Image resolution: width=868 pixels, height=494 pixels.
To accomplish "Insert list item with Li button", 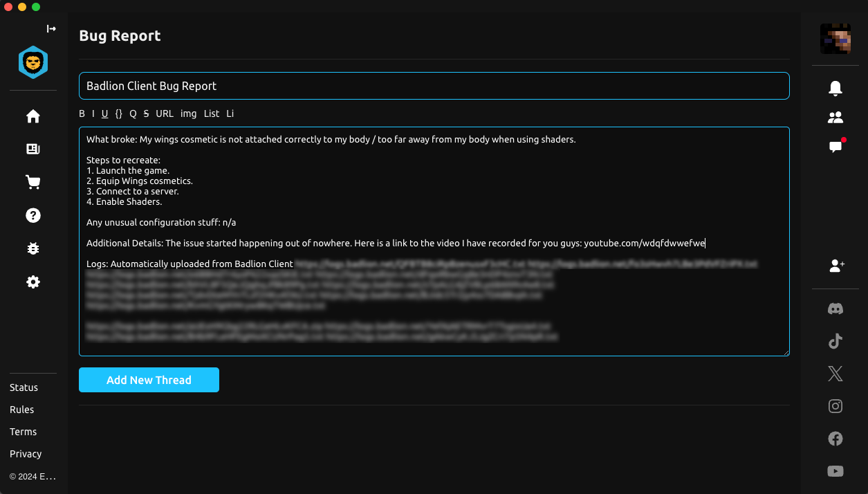I will coord(230,113).
